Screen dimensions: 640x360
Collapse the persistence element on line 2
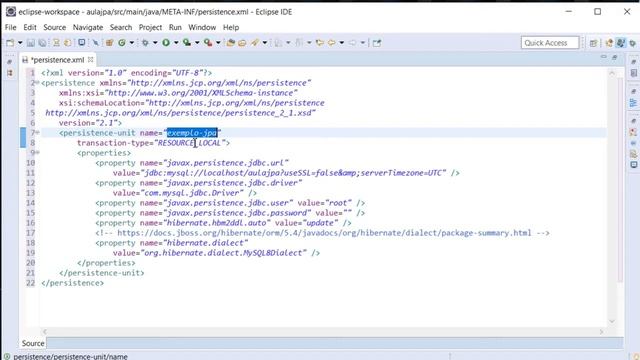coord(37,83)
